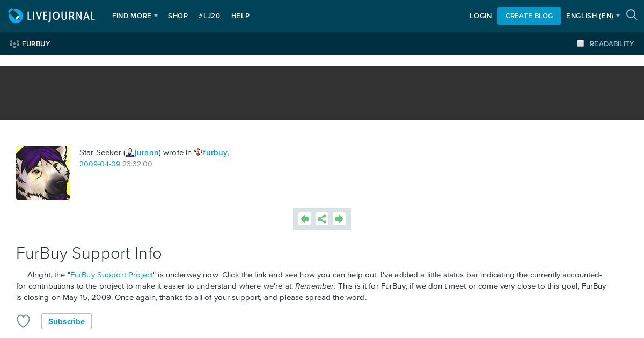Click the FURBUY journal icon in subheader

[14, 44]
